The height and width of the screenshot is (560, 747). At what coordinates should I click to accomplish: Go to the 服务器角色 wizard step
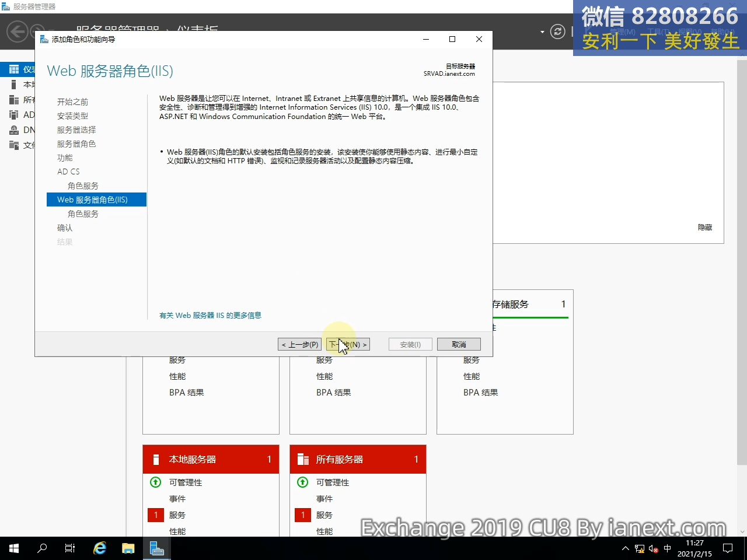[x=76, y=144]
